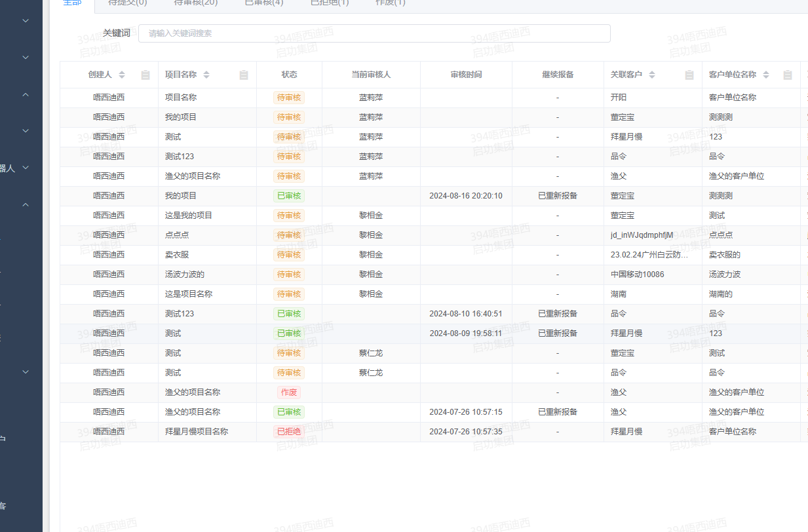Select the row with customer jd_inWJqdmphfjM

[x=642, y=235]
